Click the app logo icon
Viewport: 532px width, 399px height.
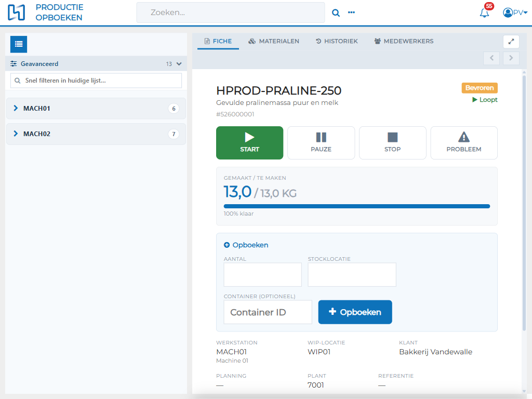pyautogui.click(x=16, y=12)
